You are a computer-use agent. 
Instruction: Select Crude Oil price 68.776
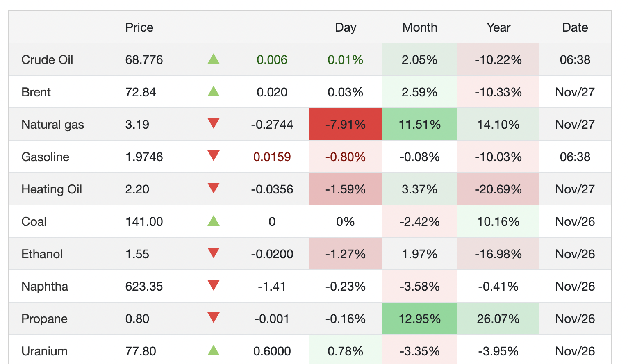point(144,60)
